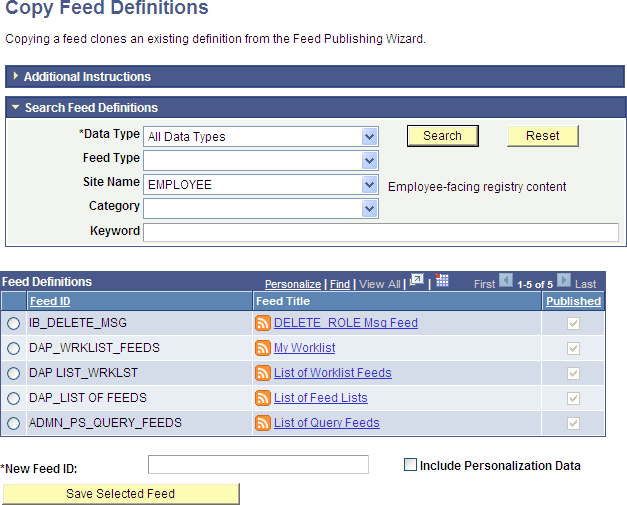Viewport: 627px width, 505px height.
Task: Open My Worklist feed link
Action: pos(304,348)
